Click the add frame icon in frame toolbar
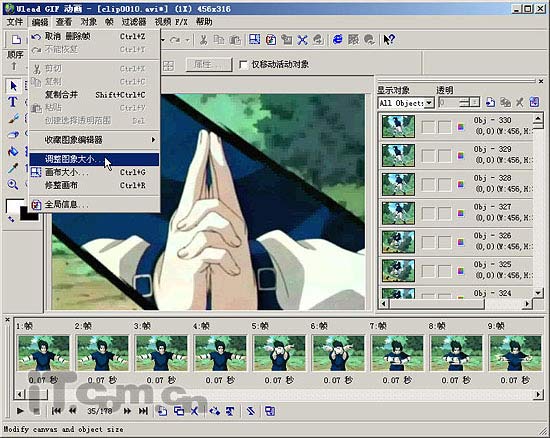The width and height of the screenshot is (550, 438). [x=162, y=411]
